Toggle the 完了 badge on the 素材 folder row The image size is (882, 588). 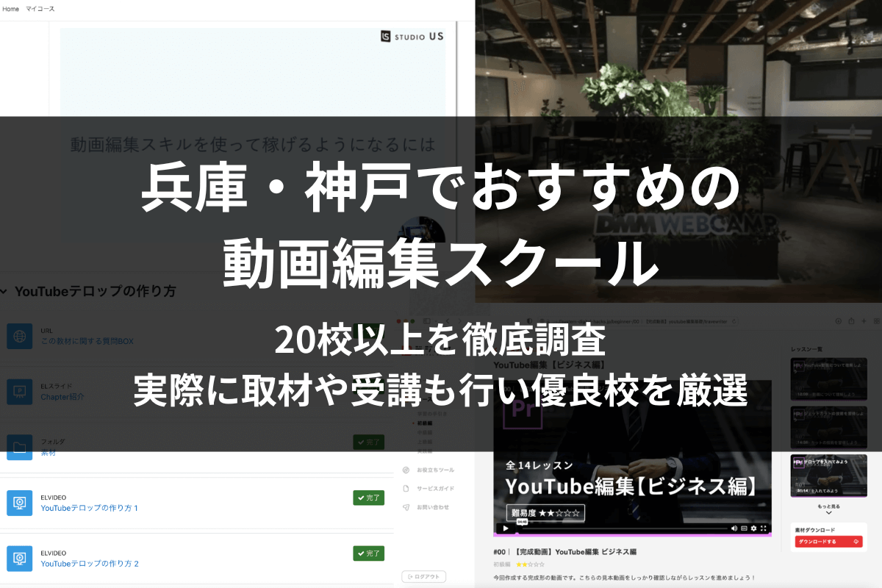(x=368, y=442)
